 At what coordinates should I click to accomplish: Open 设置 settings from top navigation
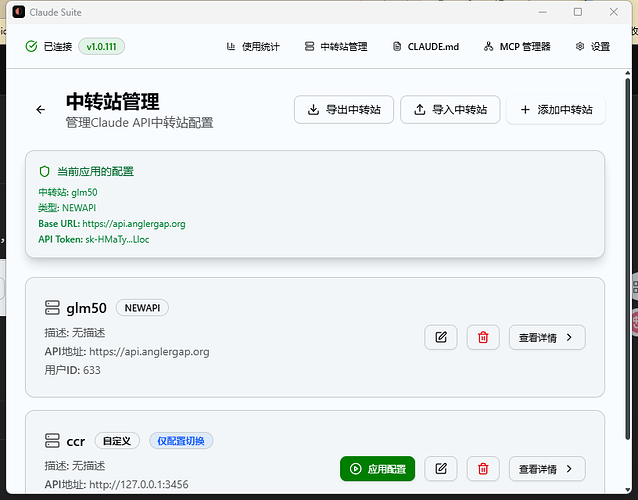[x=593, y=47]
